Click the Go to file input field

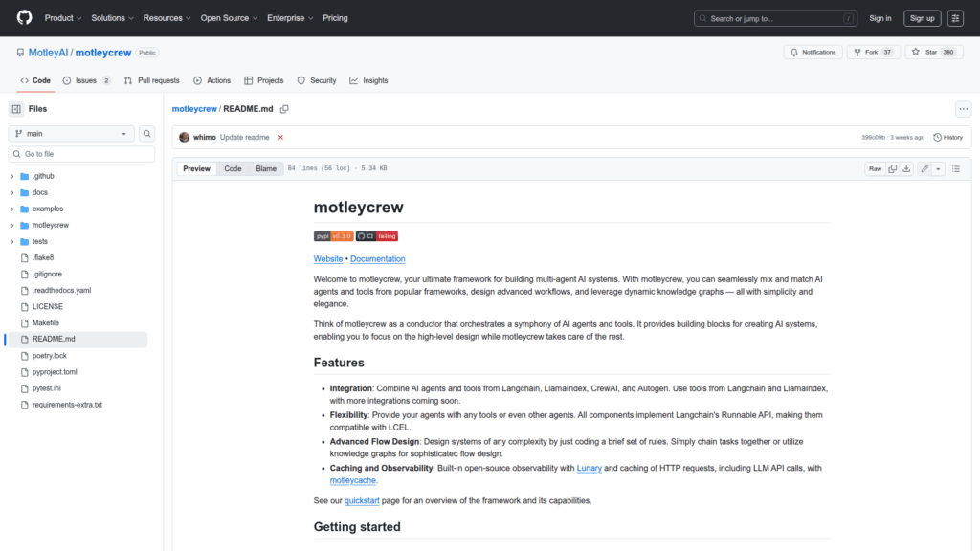click(81, 154)
